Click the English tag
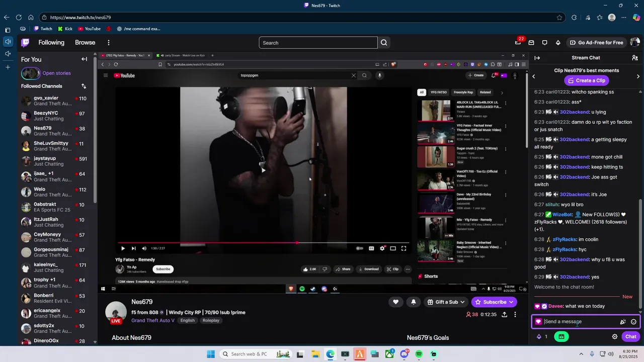Image resolution: width=644 pixels, height=362 pixels. pos(187,320)
